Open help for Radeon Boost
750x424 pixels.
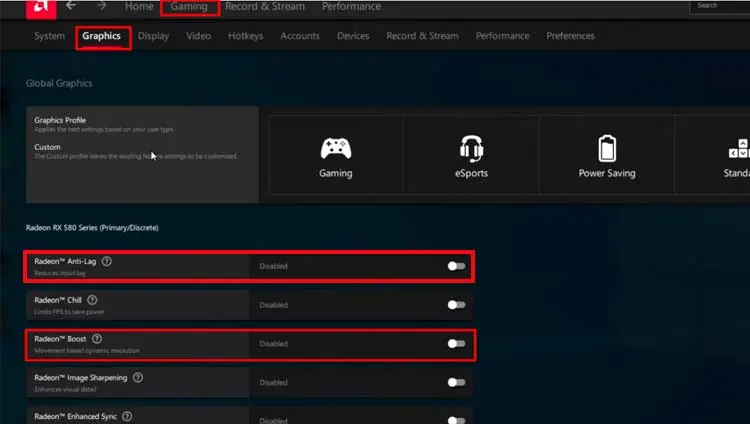click(97, 339)
